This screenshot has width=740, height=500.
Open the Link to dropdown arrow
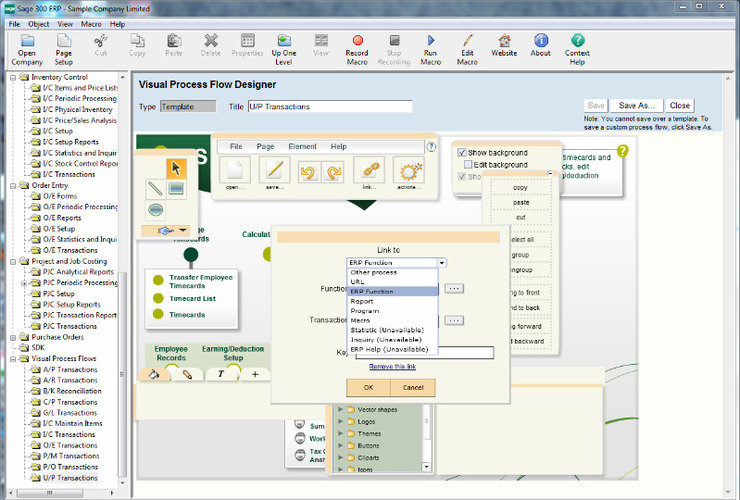(x=442, y=263)
